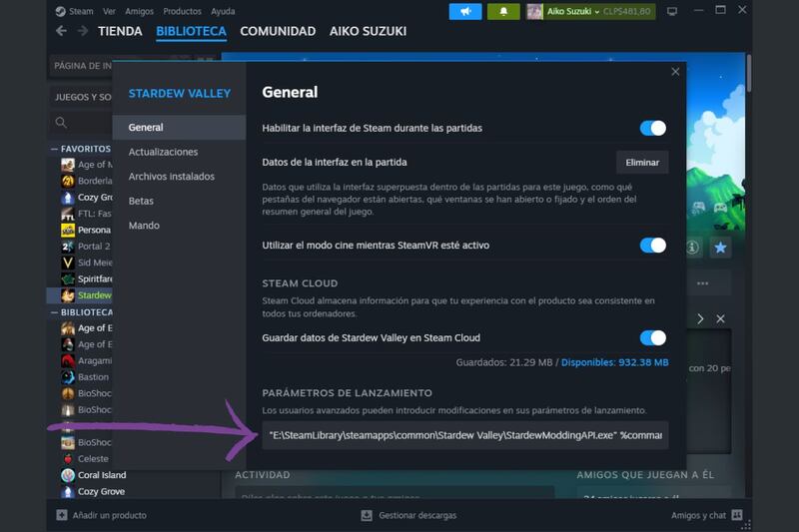Image resolution: width=799 pixels, height=532 pixels.
Task: Click the Eliminar button for overlay data
Action: coord(642,162)
